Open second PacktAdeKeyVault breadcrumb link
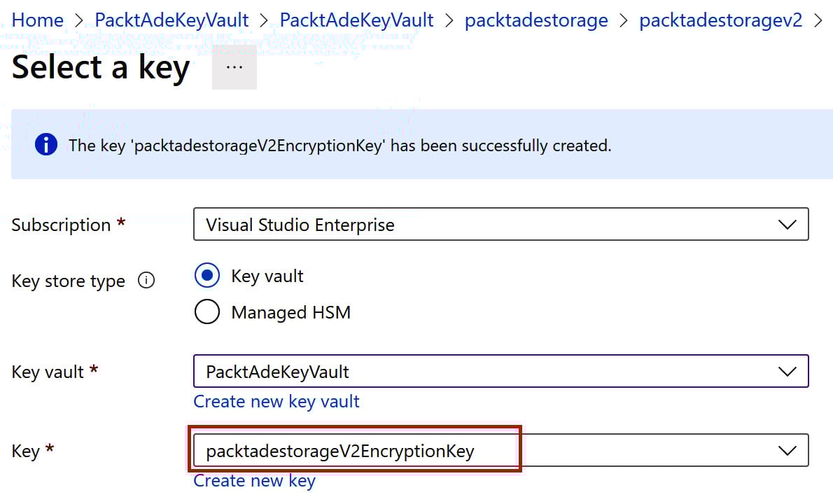The image size is (833, 504). (x=356, y=20)
